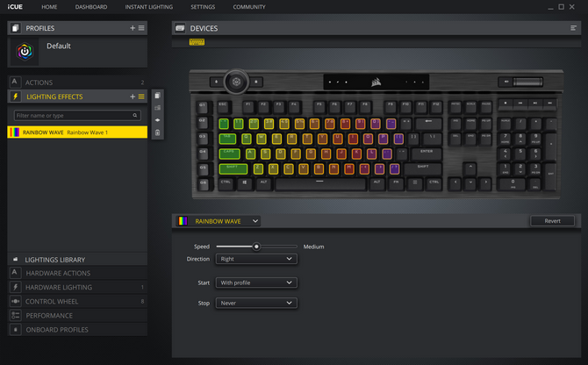The height and width of the screenshot is (365, 588).
Task: Select the G6 macro key
Action: pyautogui.click(x=203, y=183)
